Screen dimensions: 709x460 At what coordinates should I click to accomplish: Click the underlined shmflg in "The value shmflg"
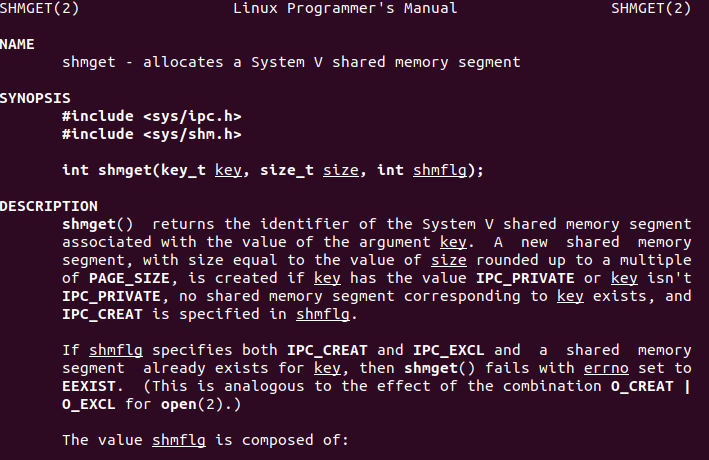pos(177,440)
